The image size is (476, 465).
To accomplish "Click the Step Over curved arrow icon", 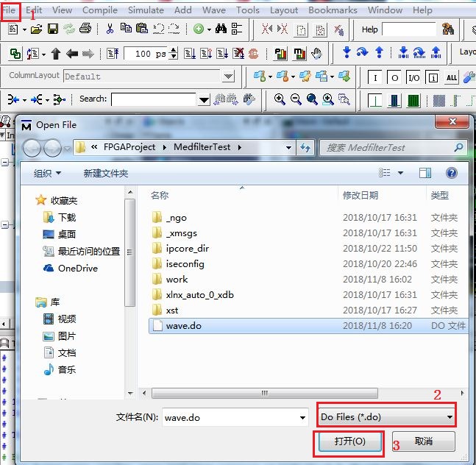I will [x=362, y=52].
